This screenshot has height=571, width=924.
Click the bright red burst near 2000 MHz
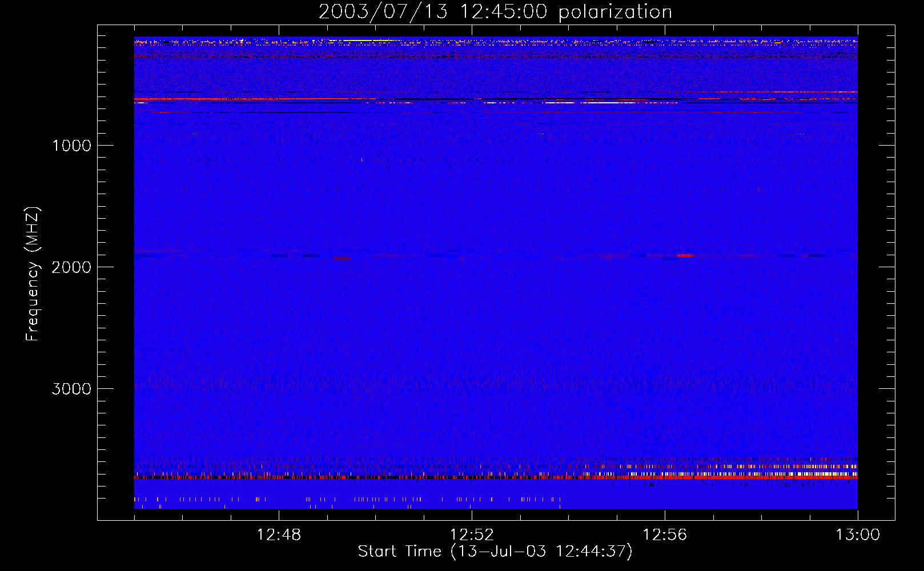pyautogui.click(x=685, y=255)
